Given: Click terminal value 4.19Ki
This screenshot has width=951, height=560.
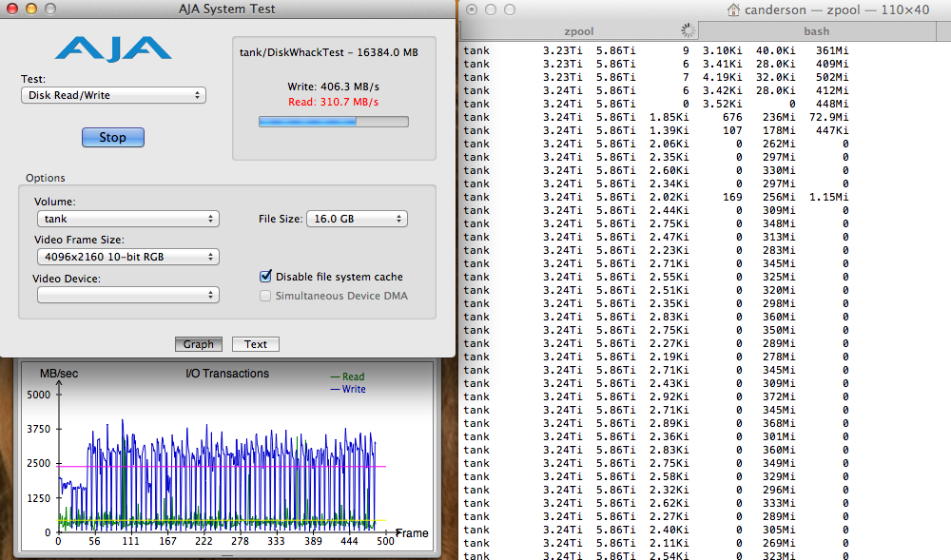Looking at the screenshot, I should pos(723,77).
